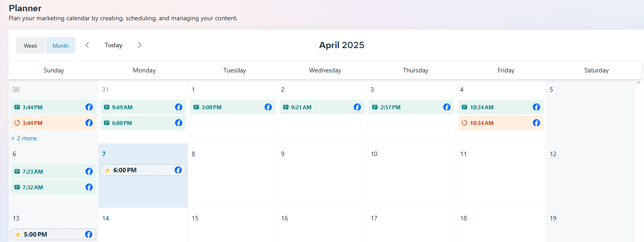Screen dimensions: 644x242
Task: Expand '+ 2 more' posts on March 30
Action: (24, 138)
